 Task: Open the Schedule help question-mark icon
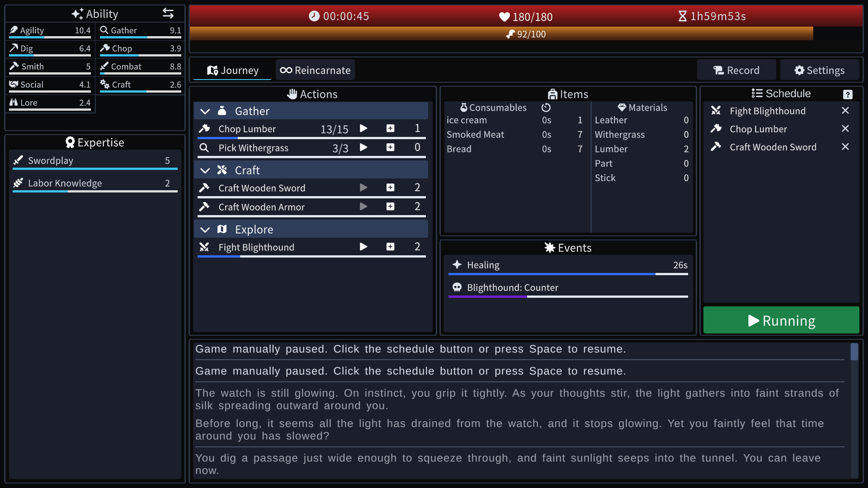click(x=848, y=94)
